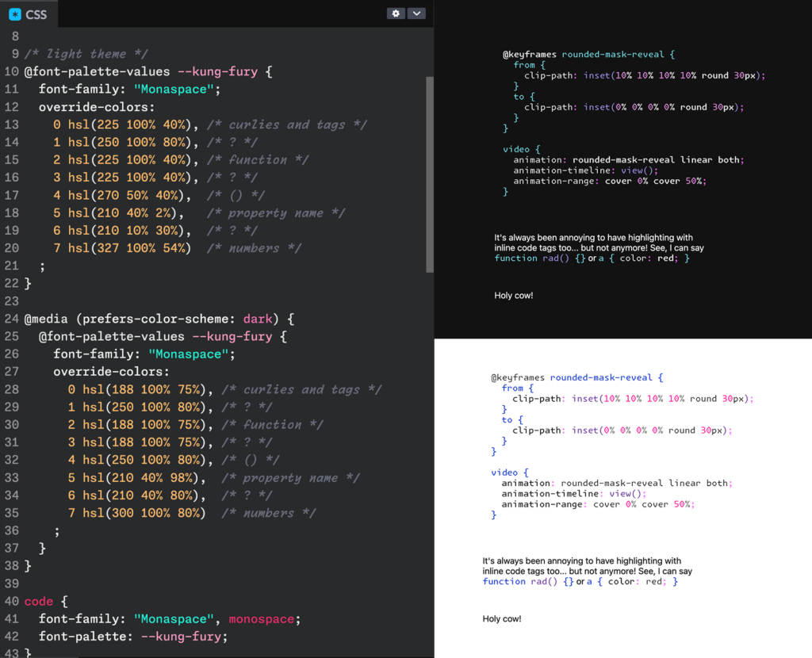Click 'hsl(188 100% 75%)' on line 28
This screenshot has width=812, height=658.
[x=144, y=389]
